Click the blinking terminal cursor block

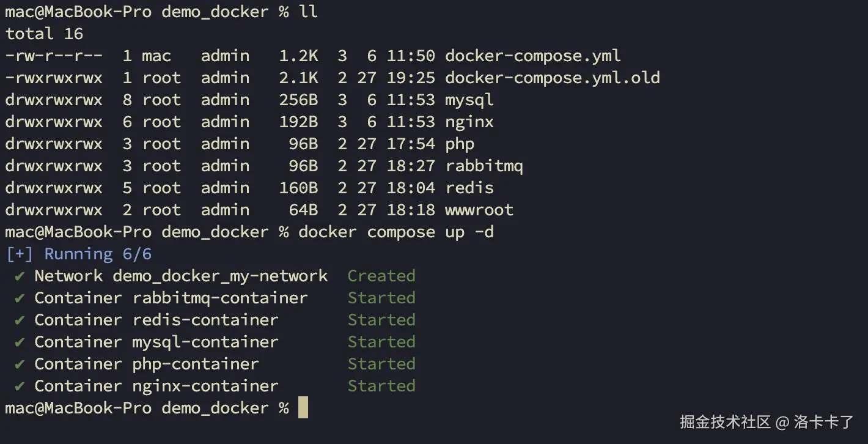point(303,407)
